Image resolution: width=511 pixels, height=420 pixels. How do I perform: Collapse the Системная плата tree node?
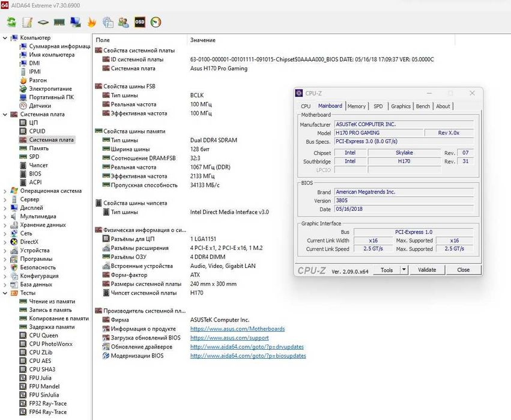(5, 114)
